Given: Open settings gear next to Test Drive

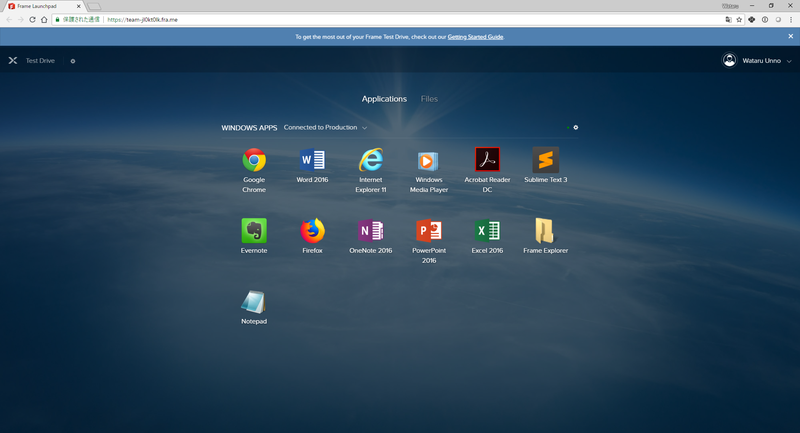Looking at the screenshot, I should (x=72, y=61).
